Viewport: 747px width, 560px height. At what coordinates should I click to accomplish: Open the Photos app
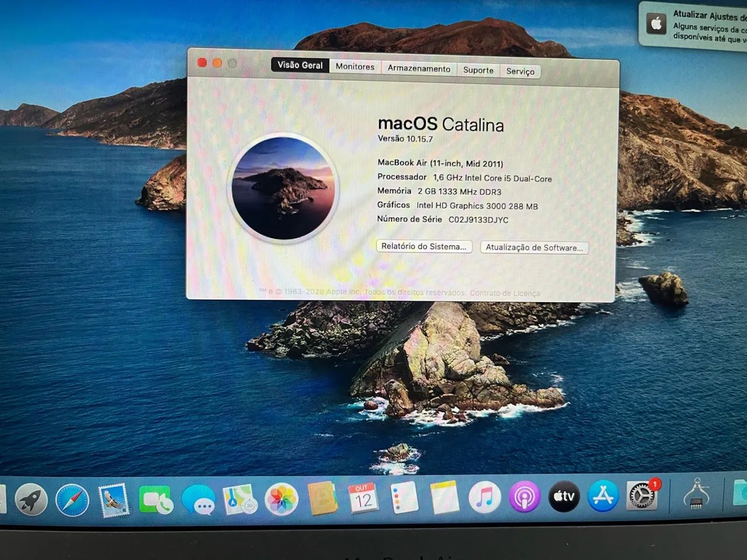(x=281, y=499)
